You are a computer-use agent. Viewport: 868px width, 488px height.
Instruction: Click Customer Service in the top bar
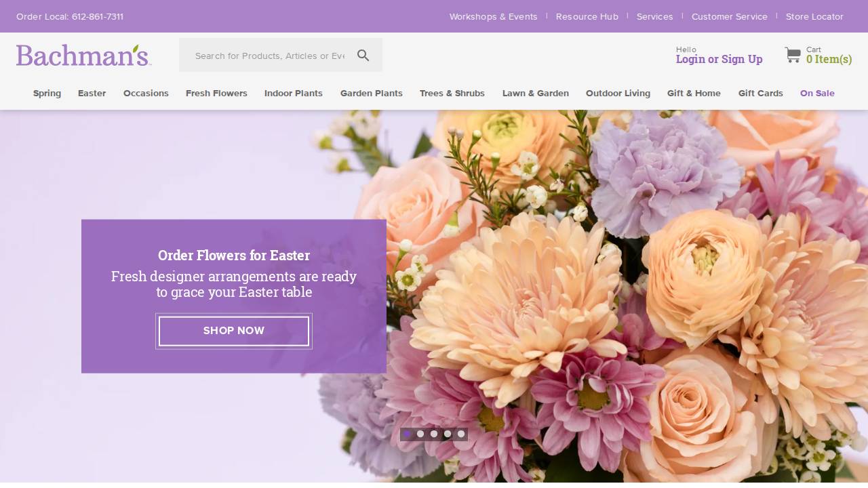(x=730, y=16)
